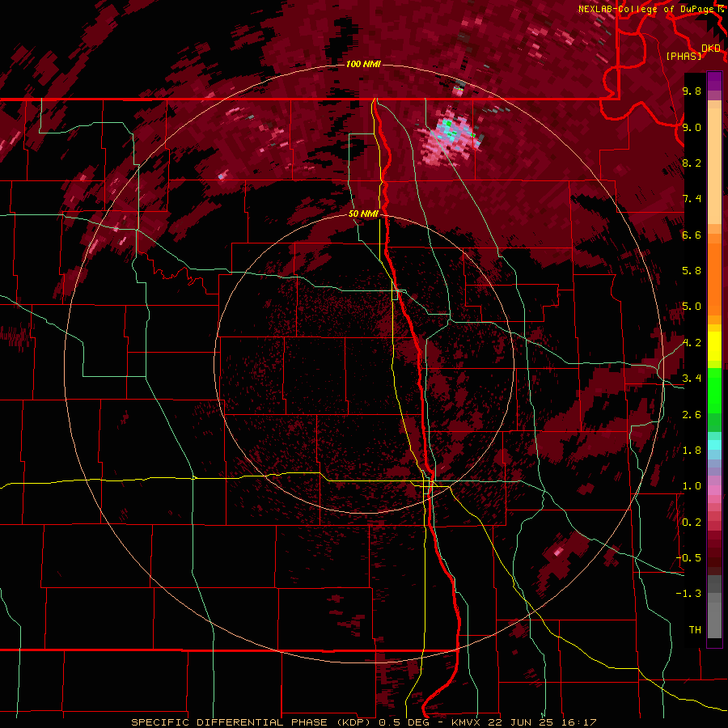Click the "50 NMI" range ring label
The height and width of the screenshot is (728, 728).
[x=363, y=214]
